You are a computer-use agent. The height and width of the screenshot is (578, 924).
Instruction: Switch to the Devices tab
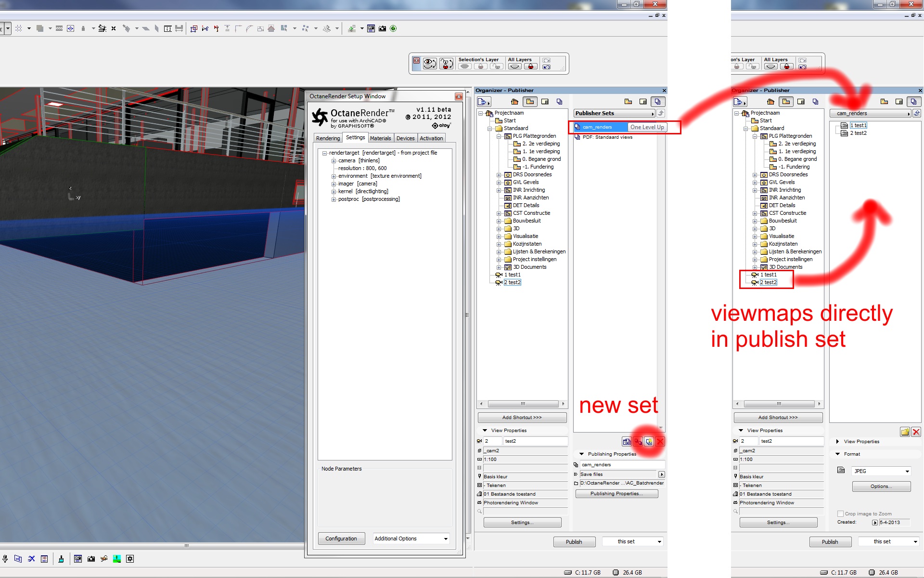pos(405,138)
